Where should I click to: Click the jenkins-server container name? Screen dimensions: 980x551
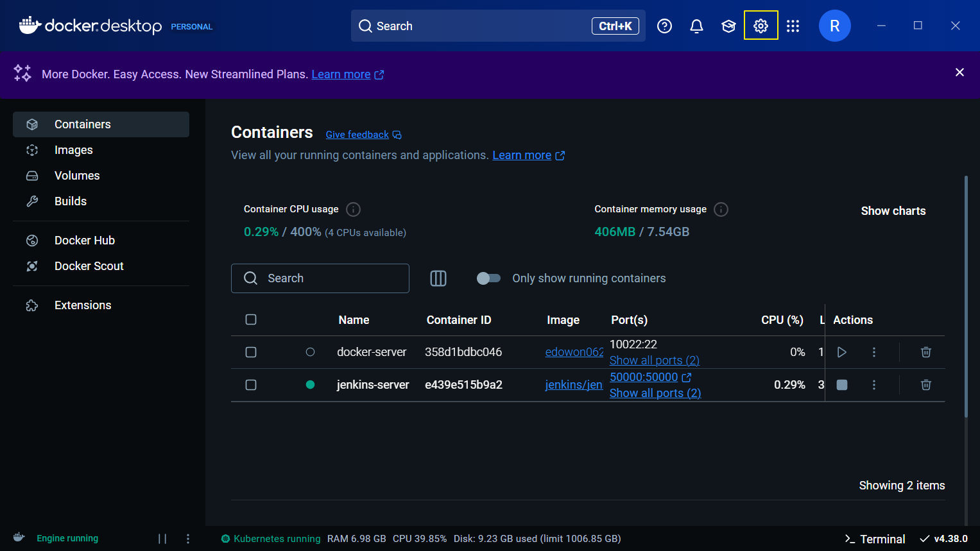coord(373,385)
